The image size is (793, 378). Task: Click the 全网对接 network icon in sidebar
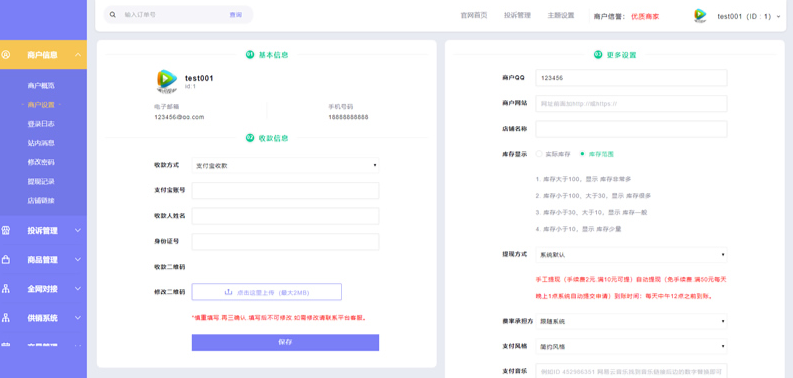[x=6, y=288]
